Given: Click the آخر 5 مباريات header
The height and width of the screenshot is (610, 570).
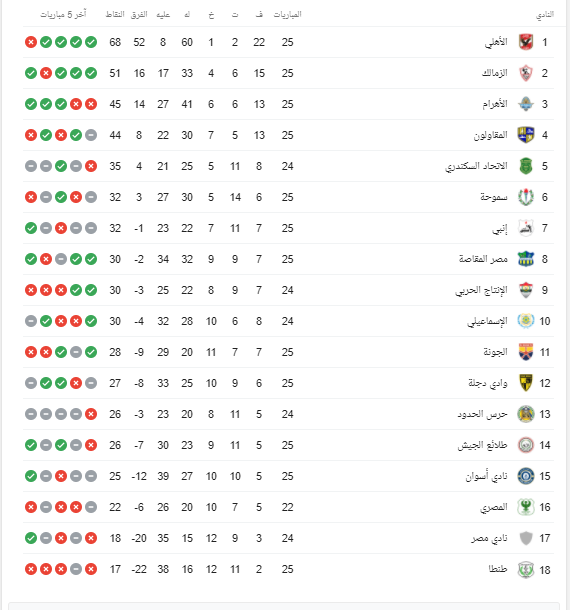Looking at the screenshot, I should coord(63,14).
